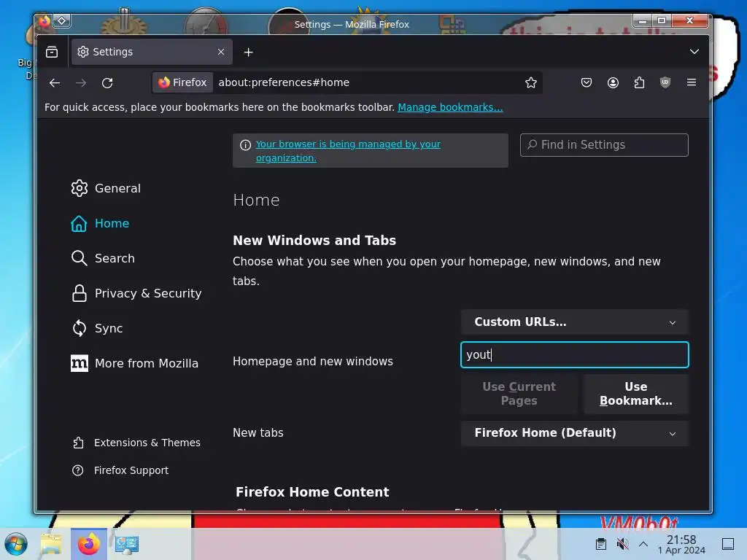747x560 pixels.
Task: Bookmark this page with the star icon
Action: (x=531, y=82)
